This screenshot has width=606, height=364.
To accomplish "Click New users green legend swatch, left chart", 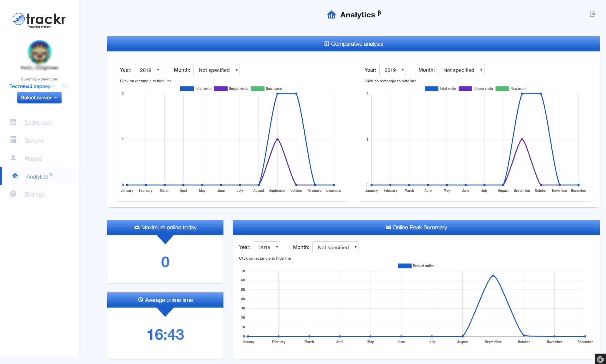I will click(258, 89).
